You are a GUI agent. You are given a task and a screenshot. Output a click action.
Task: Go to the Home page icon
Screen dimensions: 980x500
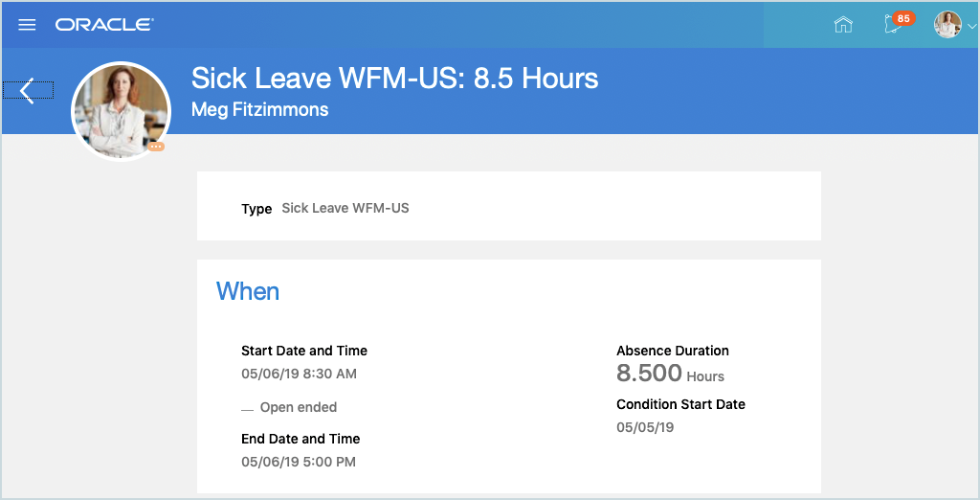pyautogui.click(x=843, y=25)
